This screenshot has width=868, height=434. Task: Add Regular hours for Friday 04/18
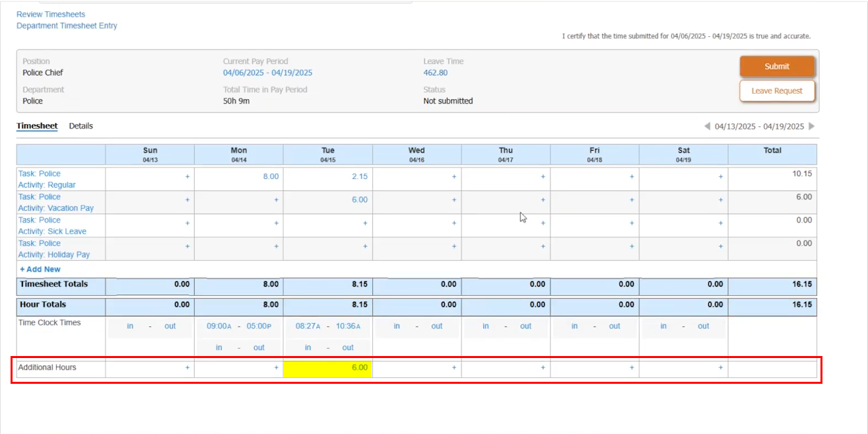(x=632, y=177)
